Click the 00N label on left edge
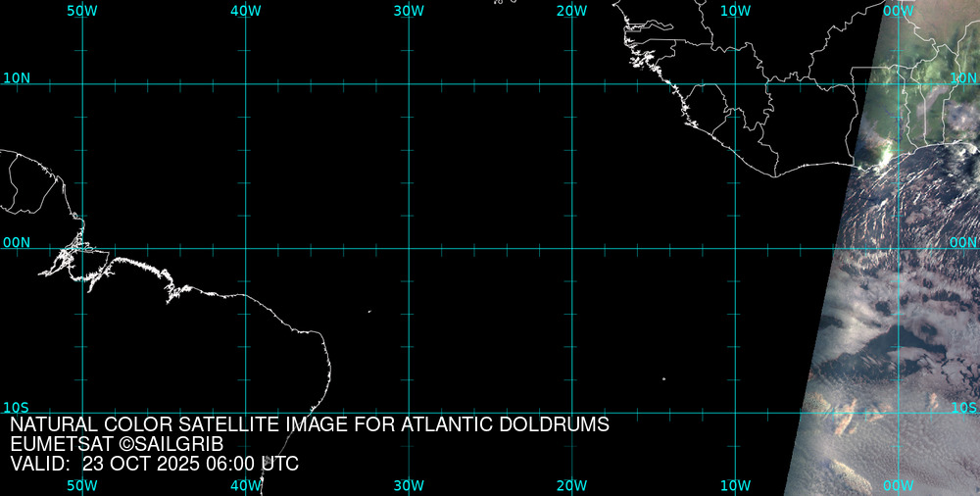 16,242
